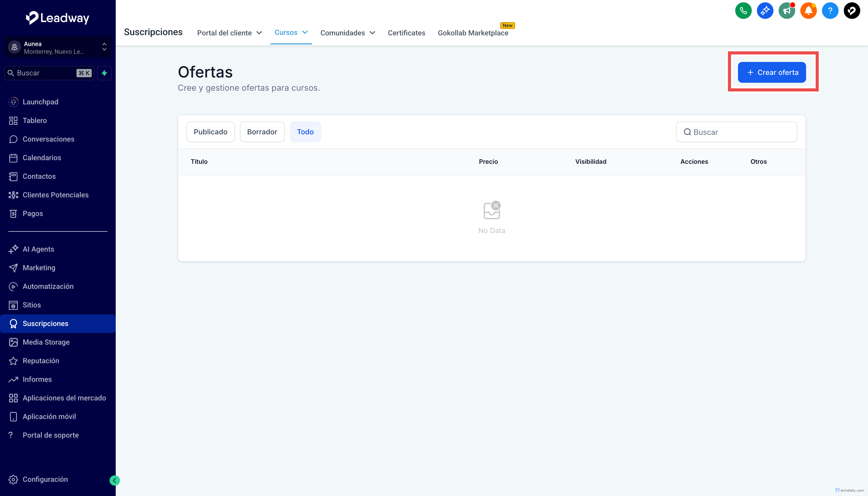Viewport: 868px width, 496px height.
Task: Open the Launchpad sidebar item
Action: click(x=40, y=102)
